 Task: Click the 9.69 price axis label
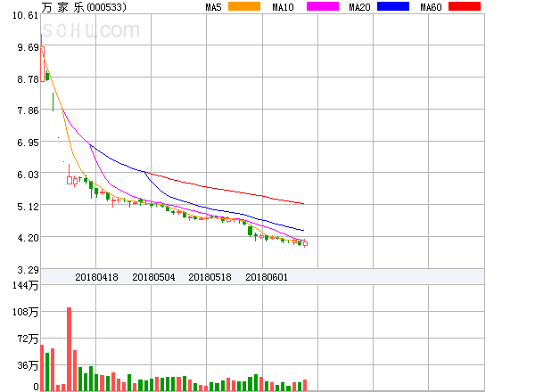tap(28, 47)
